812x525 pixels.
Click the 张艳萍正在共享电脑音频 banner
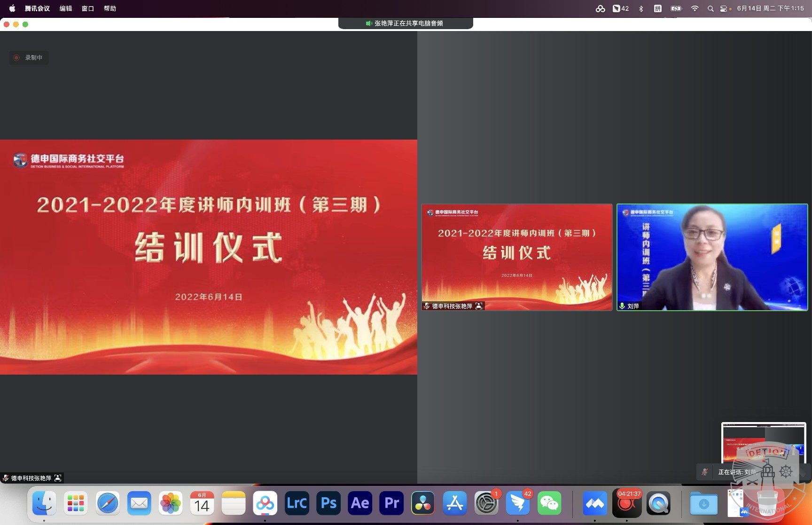pyautogui.click(x=406, y=23)
